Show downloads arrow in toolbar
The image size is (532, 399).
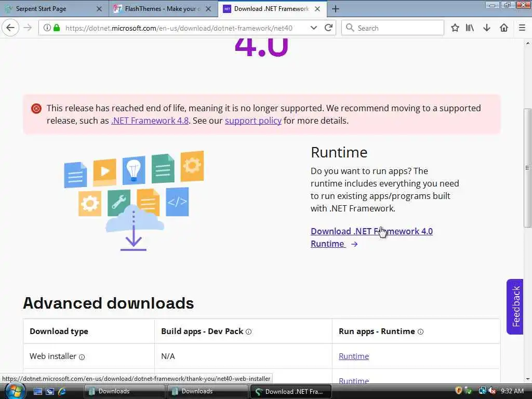[486, 28]
